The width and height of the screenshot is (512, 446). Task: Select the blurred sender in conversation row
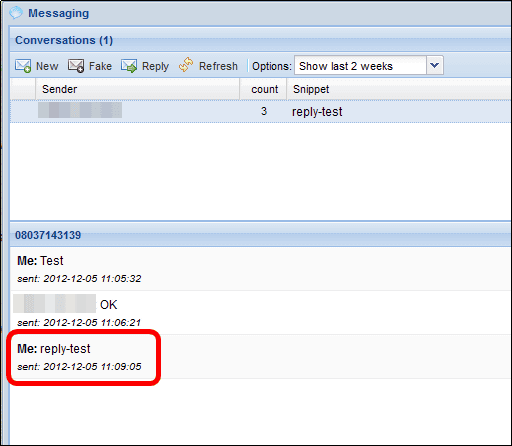(80, 110)
